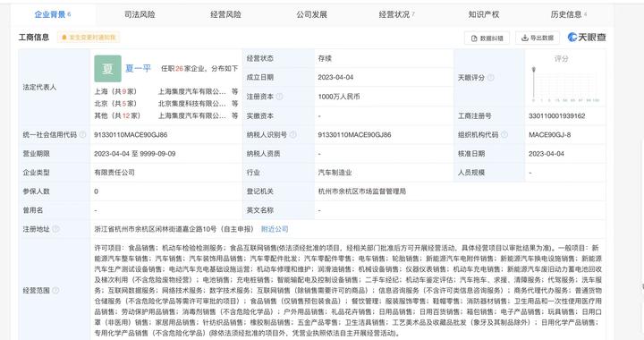Viewport: 644px width, 340px height.
Task: Open the 历史信息 tab
Action: coord(569,14)
